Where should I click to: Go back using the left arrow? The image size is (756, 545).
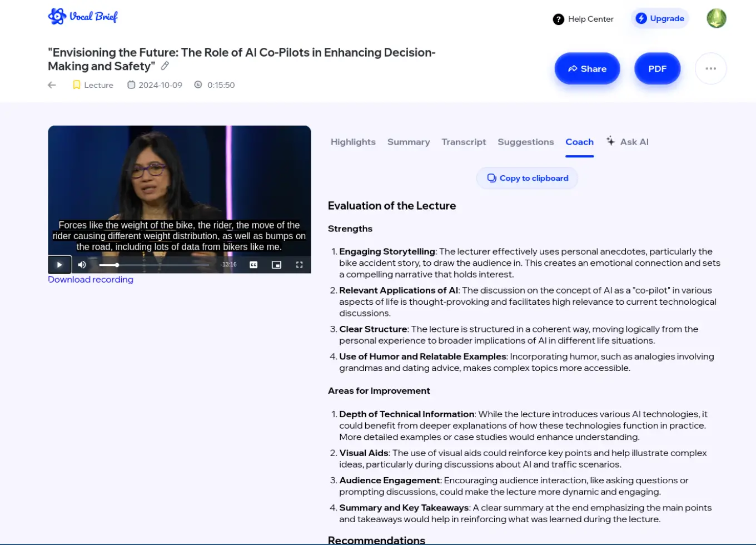click(x=52, y=85)
